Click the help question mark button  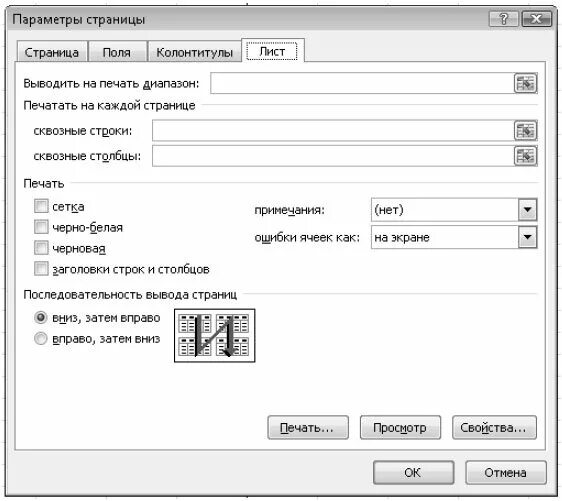click(x=504, y=19)
